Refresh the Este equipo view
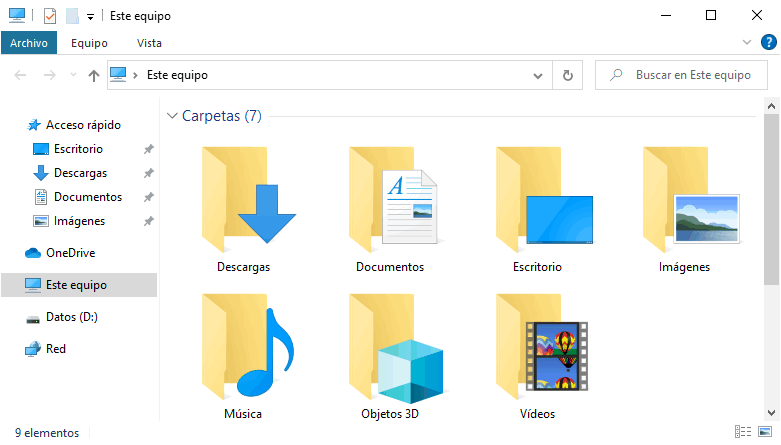This screenshot has height=445, width=781. [567, 76]
